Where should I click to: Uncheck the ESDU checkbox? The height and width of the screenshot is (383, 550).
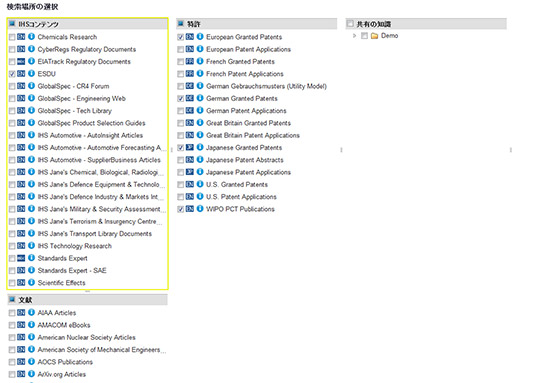pyautogui.click(x=12, y=74)
